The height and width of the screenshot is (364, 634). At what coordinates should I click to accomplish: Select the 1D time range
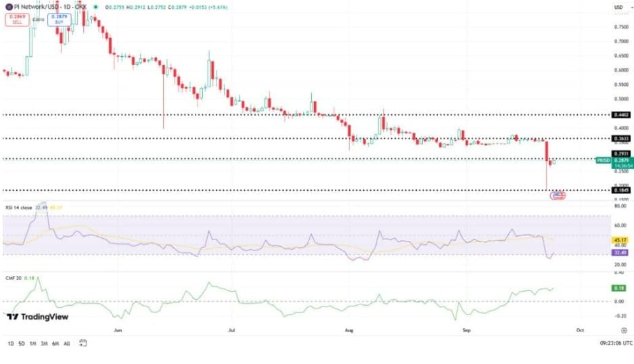pos(11,344)
